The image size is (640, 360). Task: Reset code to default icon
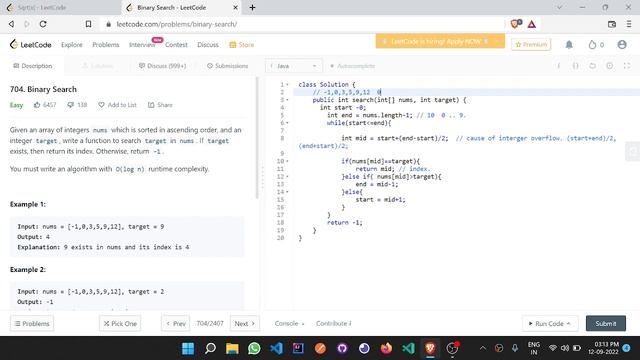(x=592, y=66)
